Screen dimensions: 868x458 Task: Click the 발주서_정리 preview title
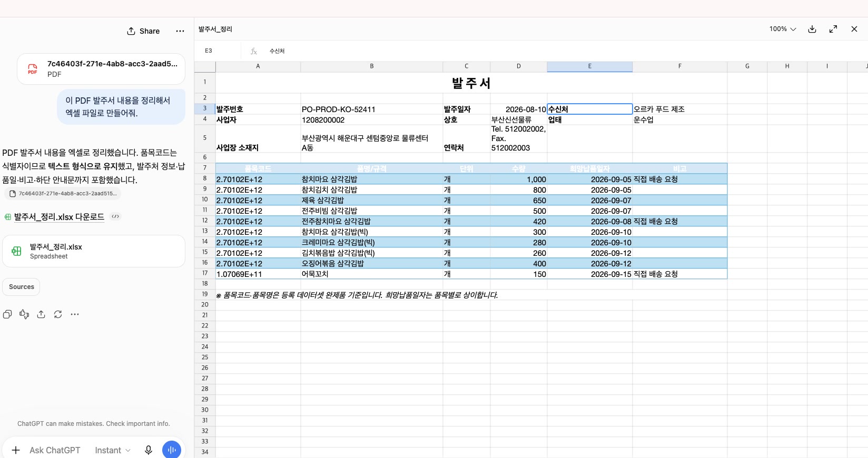(x=215, y=29)
